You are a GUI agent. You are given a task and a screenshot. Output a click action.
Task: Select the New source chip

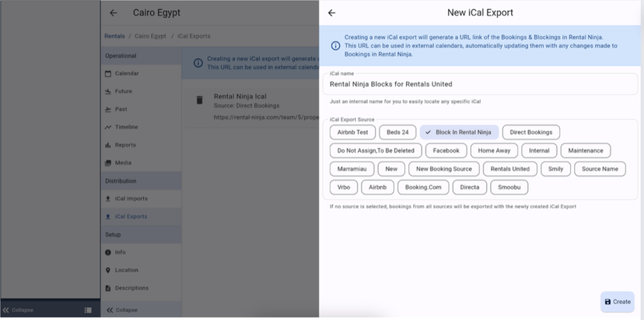coord(391,169)
